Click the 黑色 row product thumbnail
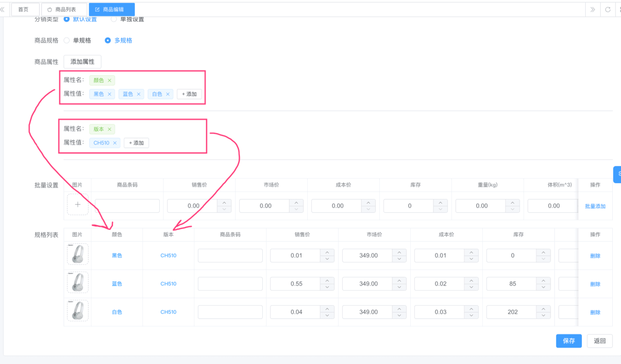 pyautogui.click(x=78, y=254)
